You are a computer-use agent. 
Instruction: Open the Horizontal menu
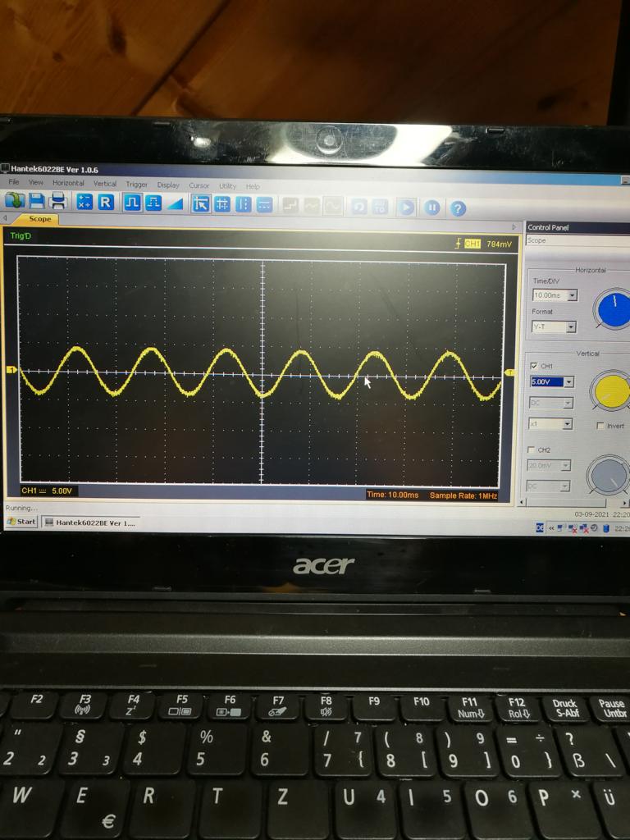pos(68,183)
